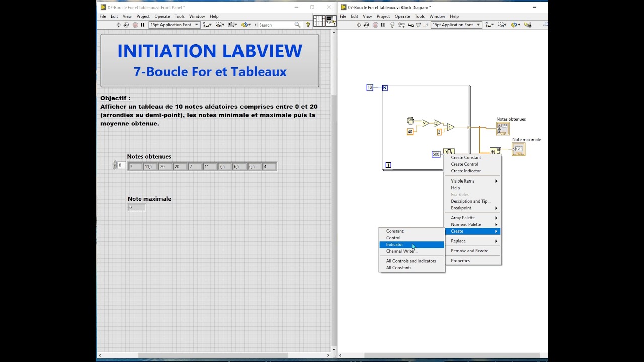This screenshot has width=644, height=362.
Task: Open Tools menu in Block Diagram window
Action: 420,16
